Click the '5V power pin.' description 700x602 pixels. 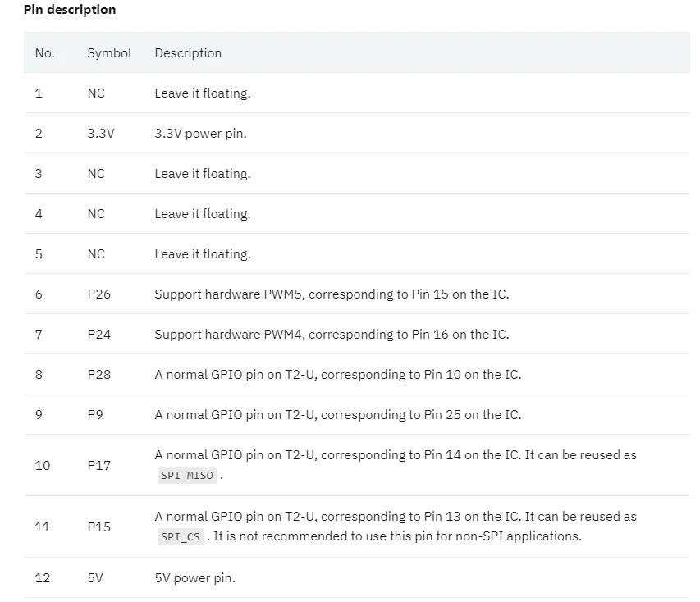[194, 578]
